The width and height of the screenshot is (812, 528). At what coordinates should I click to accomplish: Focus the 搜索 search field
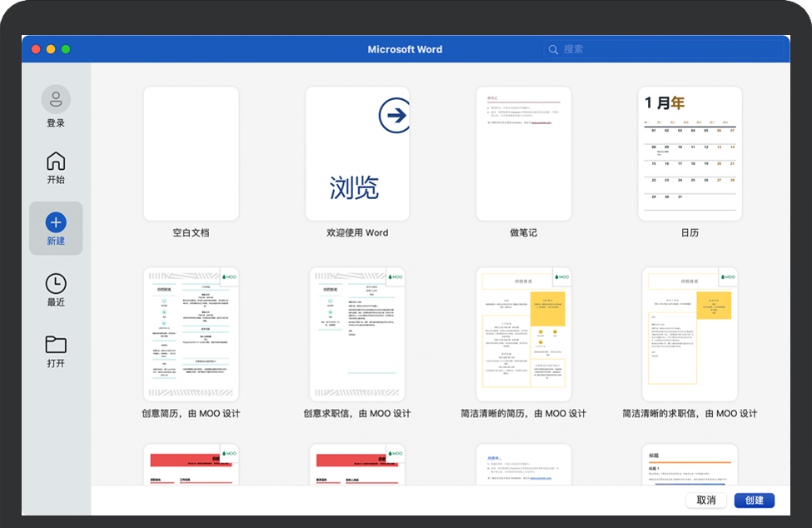click(664, 50)
